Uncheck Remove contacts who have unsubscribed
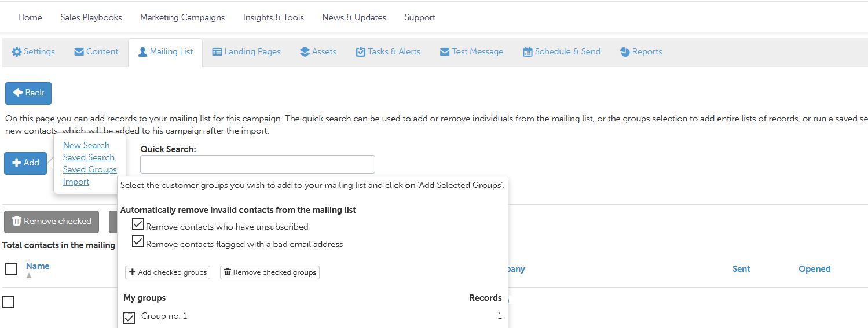Viewport: 868px width, 328px height. tap(138, 224)
